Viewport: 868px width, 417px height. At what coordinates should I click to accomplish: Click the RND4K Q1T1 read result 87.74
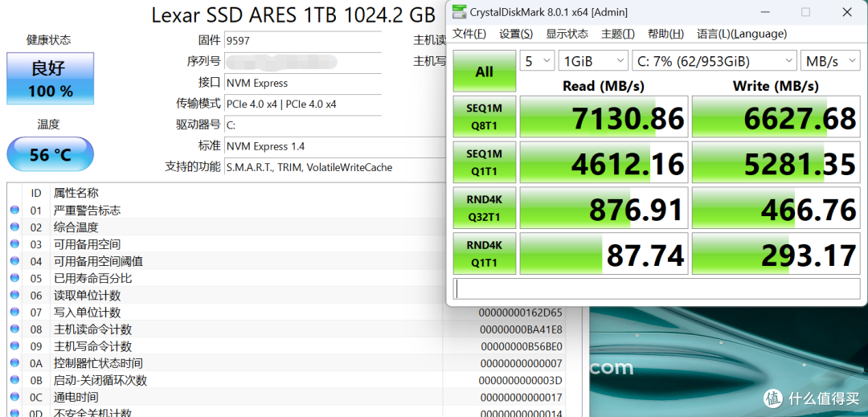(604, 253)
